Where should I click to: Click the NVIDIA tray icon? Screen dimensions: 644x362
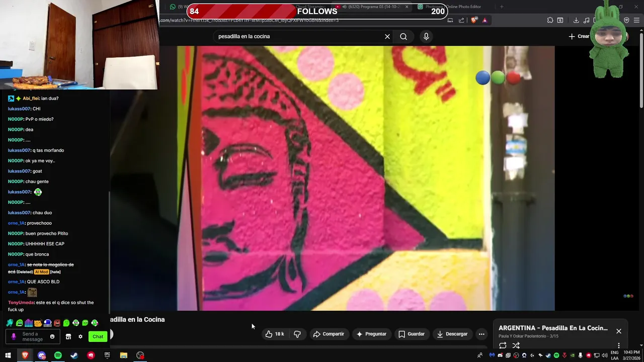coord(573,355)
